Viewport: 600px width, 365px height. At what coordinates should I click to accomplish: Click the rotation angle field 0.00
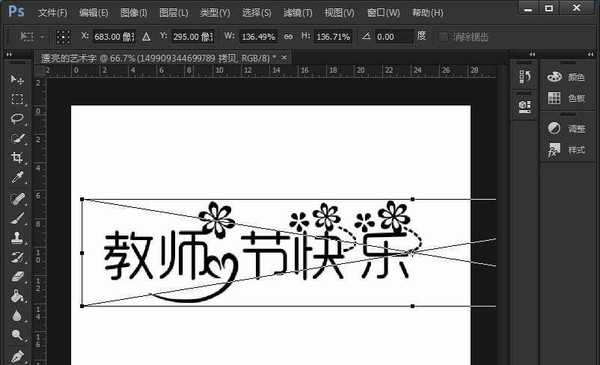point(394,37)
